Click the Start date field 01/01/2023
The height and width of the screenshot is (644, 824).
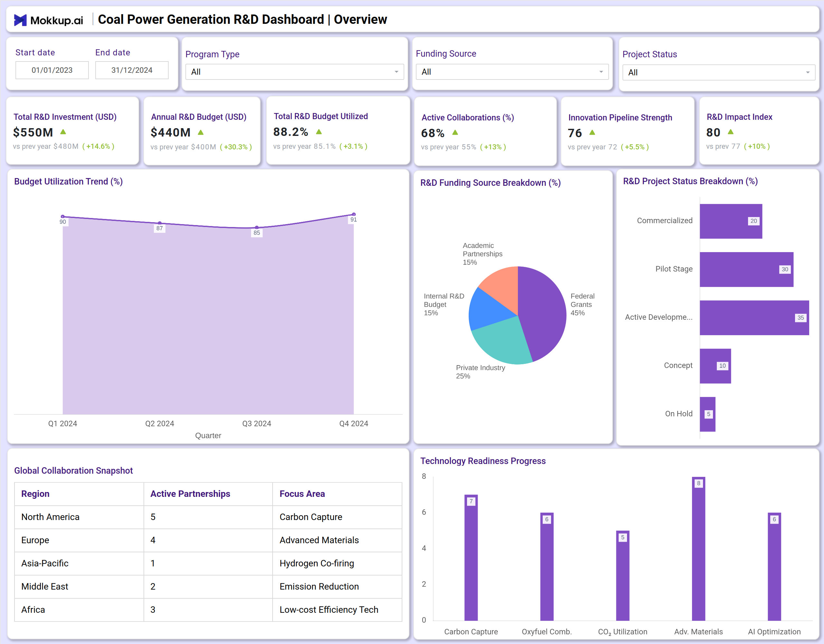pyautogui.click(x=52, y=70)
